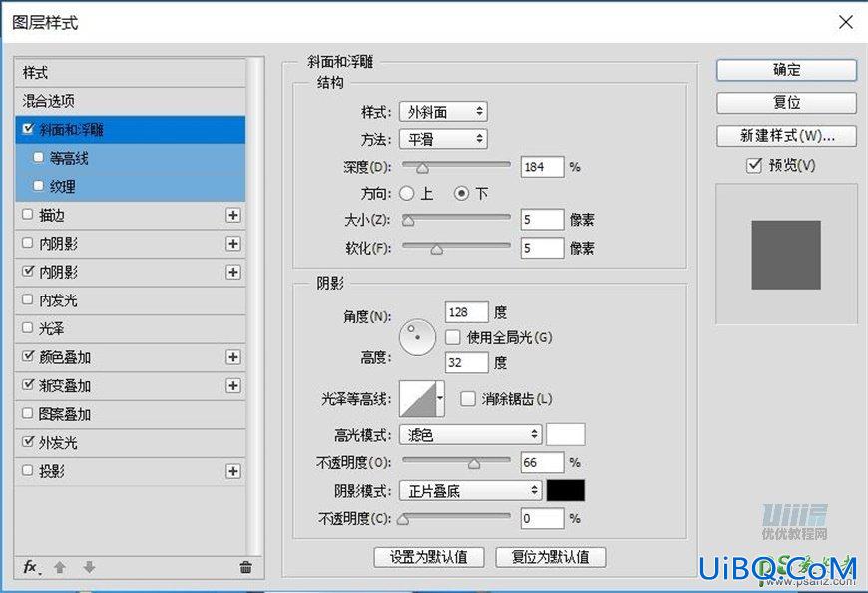This screenshot has height=593, width=868.
Task: Click the plus icon beside 描边
Action: click(x=233, y=215)
